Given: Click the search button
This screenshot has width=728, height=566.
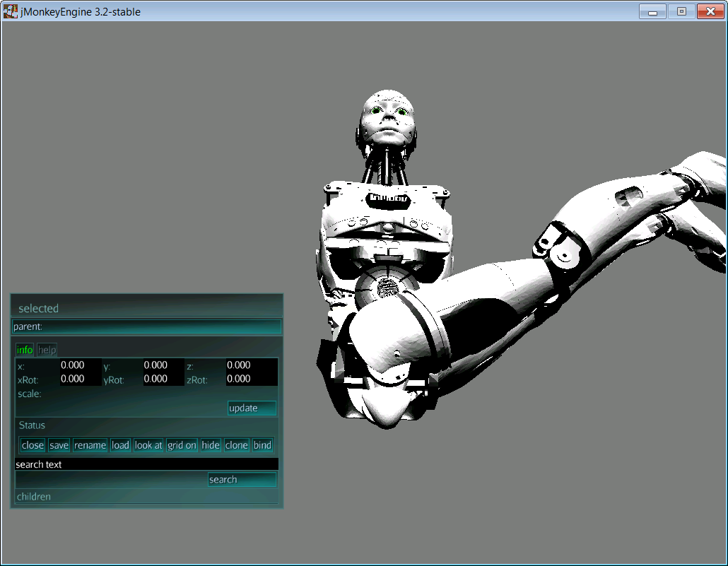Looking at the screenshot, I should 242,480.
